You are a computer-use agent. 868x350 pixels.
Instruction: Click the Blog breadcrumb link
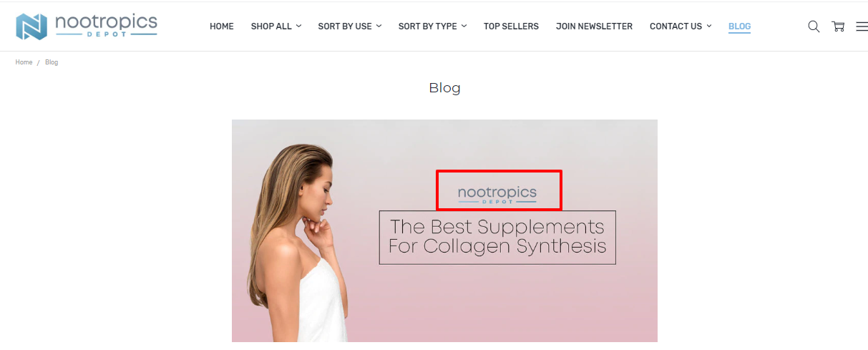tap(52, 62)
